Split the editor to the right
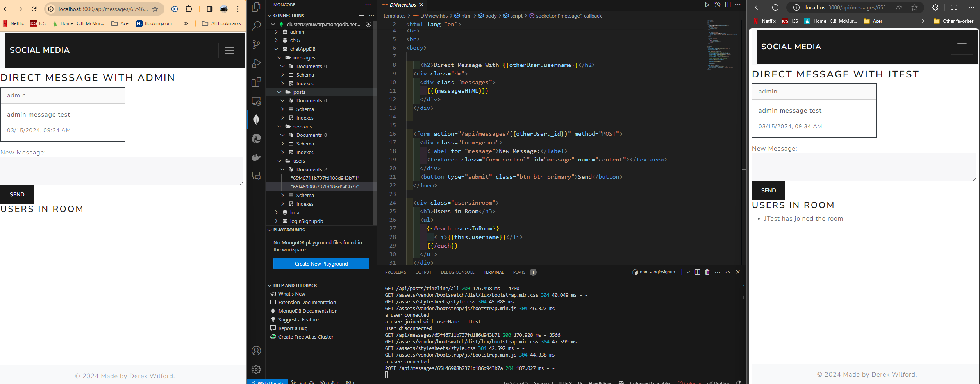The image size is (980, 384). pyautogui.click(x=728, y=5)
